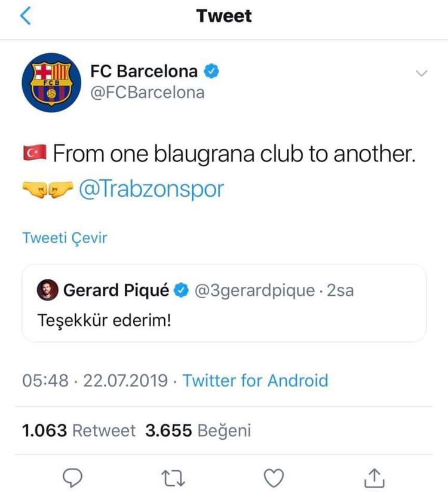The height and width of the screenshot is (499, 448).
Task: Open the @Trabzonspor mention link
Action: coord(151,189)
